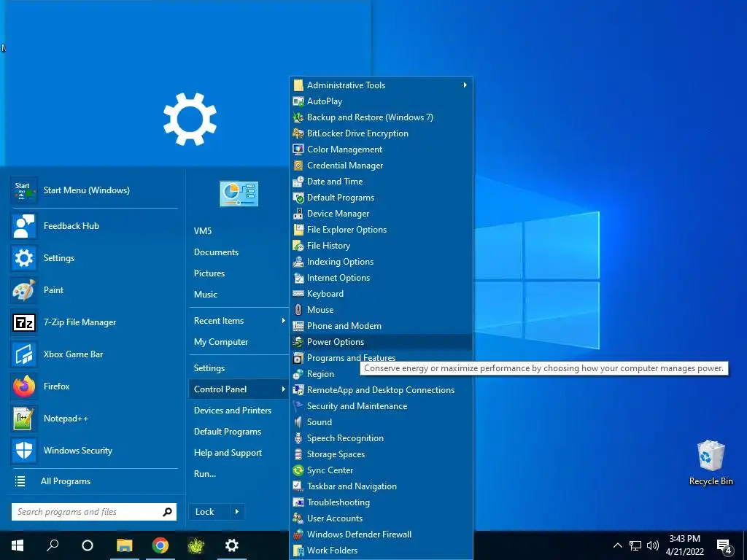Open Work Folders entry

381,551
